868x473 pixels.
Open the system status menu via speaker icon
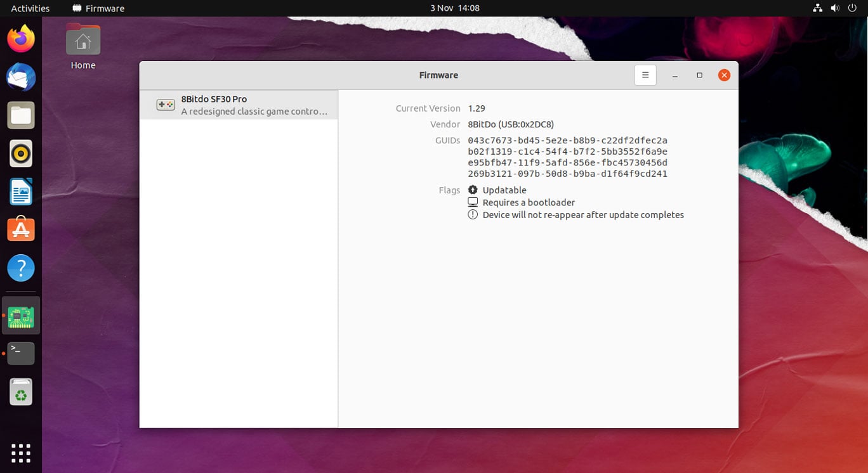(834, 8)
